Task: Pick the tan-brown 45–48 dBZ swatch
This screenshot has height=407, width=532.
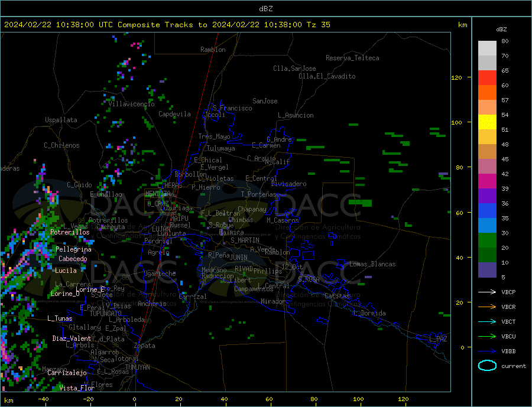Action: tap(487, 152)
